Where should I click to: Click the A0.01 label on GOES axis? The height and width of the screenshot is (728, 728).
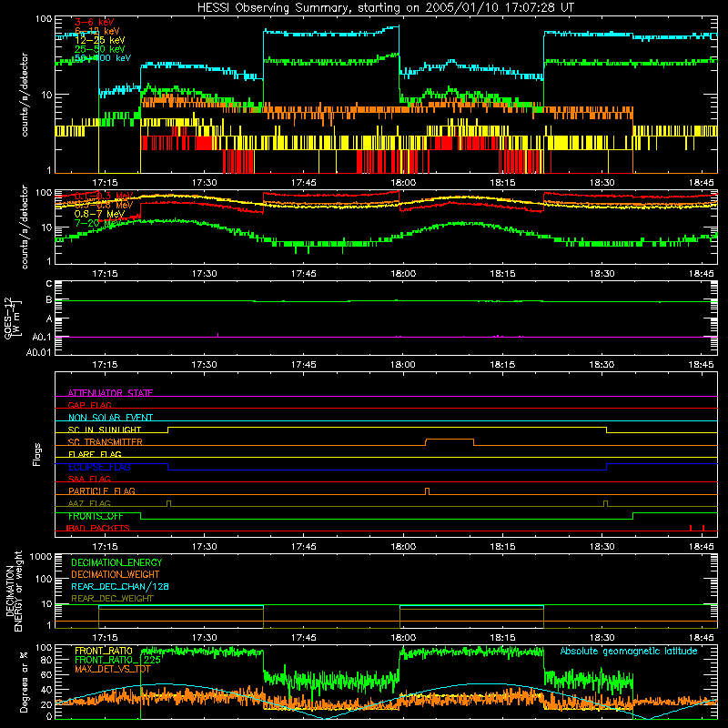(x=38, y=353)
